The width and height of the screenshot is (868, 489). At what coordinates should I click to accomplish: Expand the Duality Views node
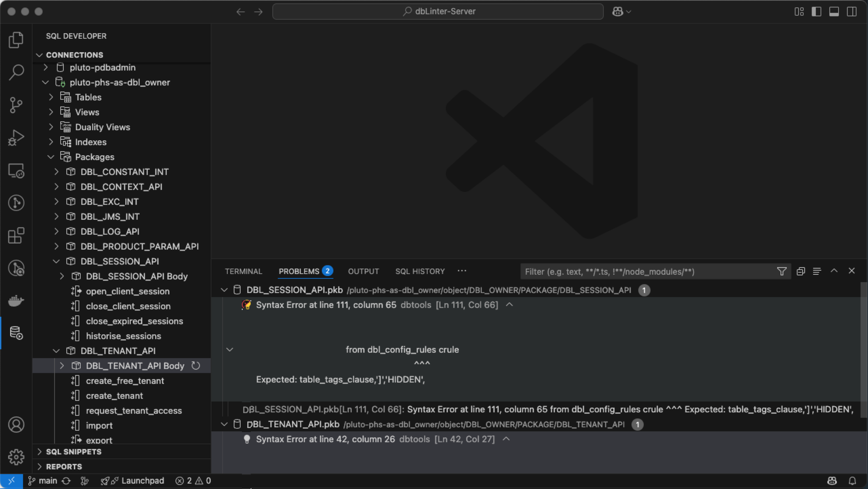coord(51,127)
